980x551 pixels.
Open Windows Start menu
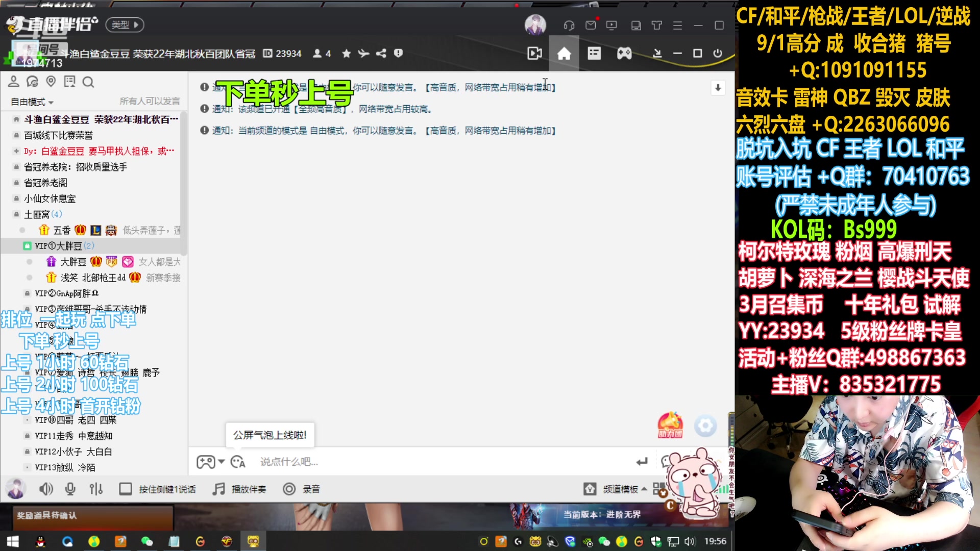point(13,541)
